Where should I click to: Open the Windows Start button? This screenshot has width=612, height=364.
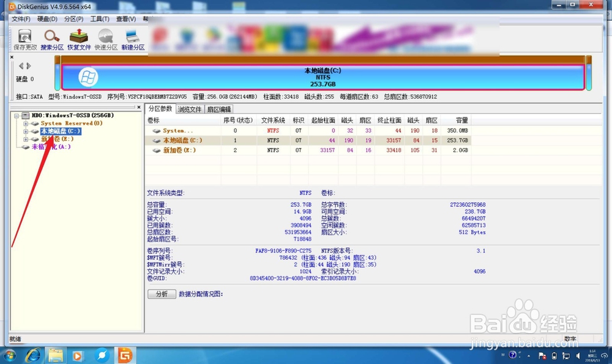pos(9,355)
